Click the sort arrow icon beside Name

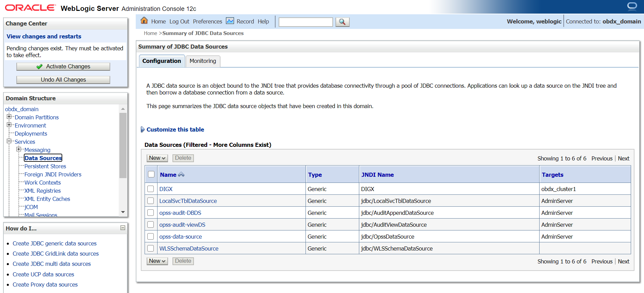181,175
